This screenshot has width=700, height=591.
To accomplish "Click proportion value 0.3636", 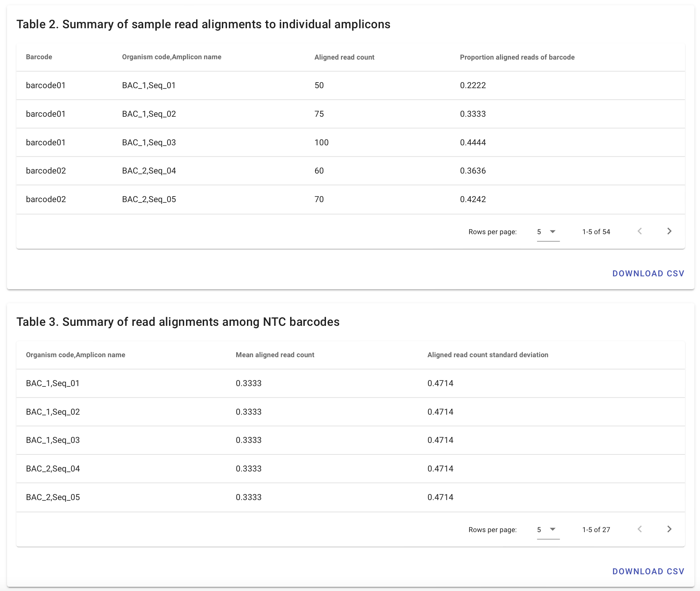I will click(x=473, y=171).
